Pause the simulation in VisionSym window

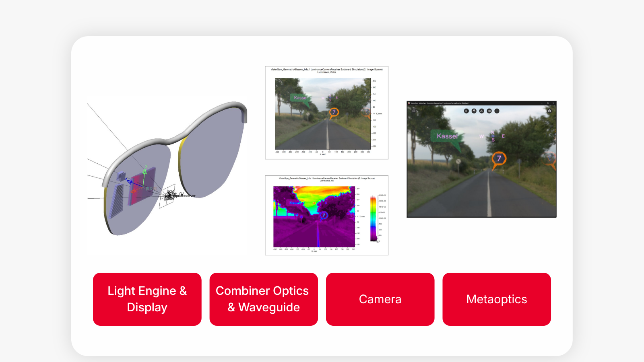(466, 111)
